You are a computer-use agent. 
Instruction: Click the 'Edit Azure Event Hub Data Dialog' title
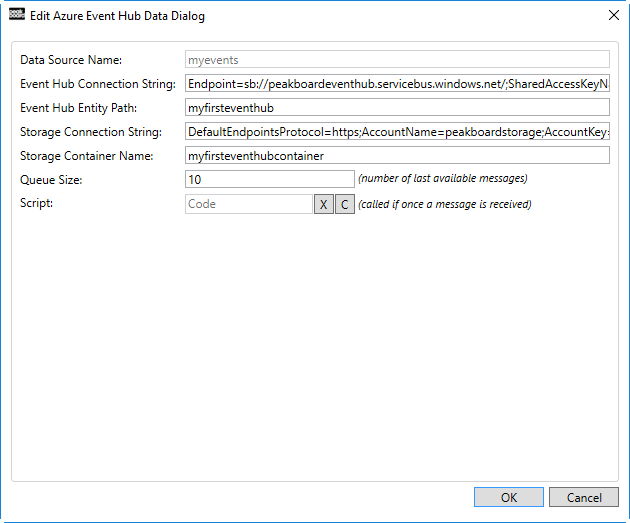click(x=117, y=16)
